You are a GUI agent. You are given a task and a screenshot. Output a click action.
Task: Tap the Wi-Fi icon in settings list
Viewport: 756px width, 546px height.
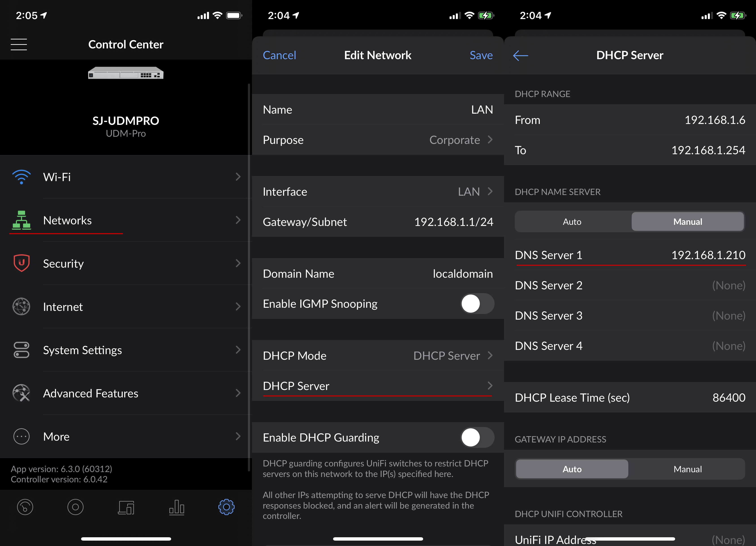(21, 177)
